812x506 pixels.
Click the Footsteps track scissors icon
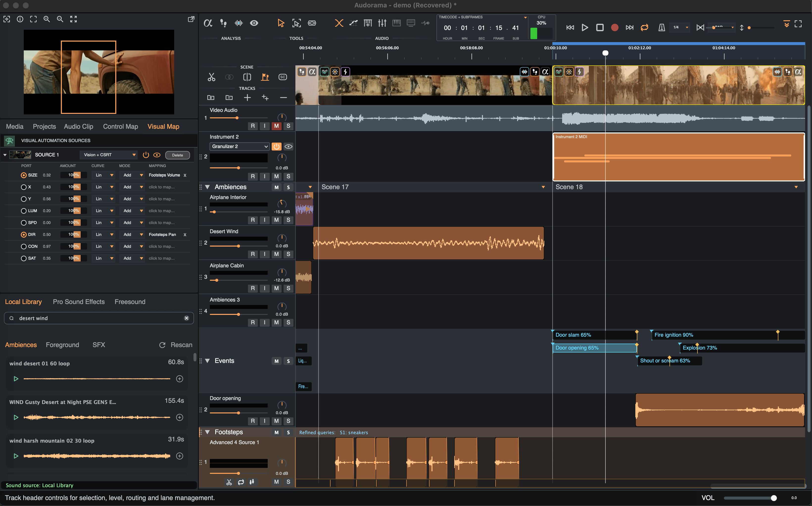pyautogui.click(x=229, y=482)
